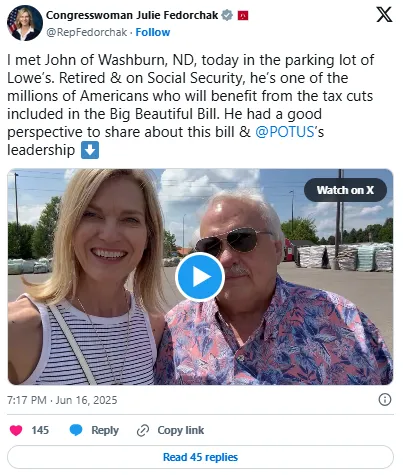Click the down arrow emoji in tweet
This screenshot has width=403, height=475.
[90, 150]
